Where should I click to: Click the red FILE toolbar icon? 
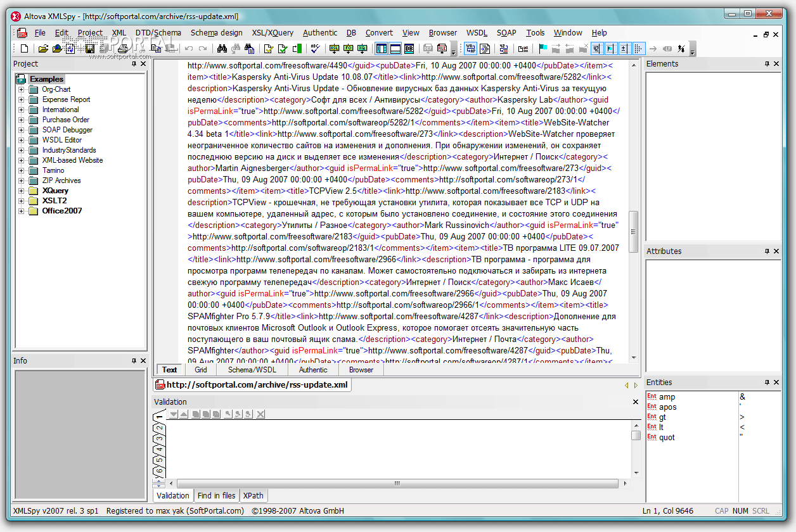click(x=441, y=49)
